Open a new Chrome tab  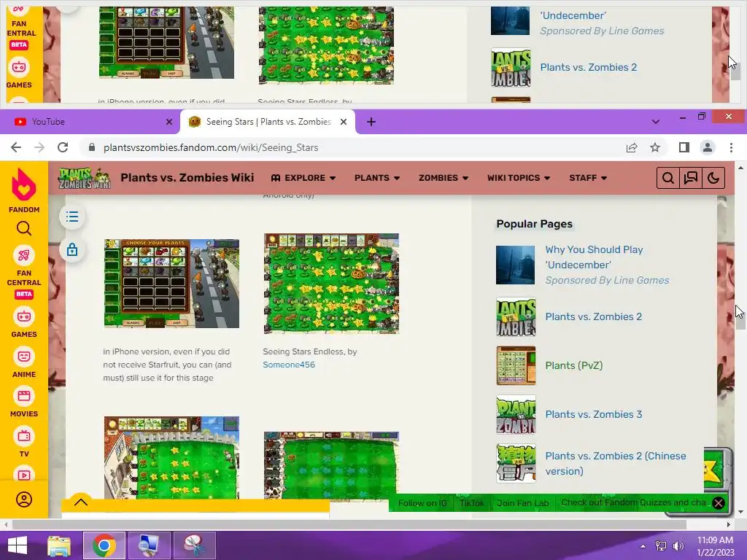pos(371,122)
